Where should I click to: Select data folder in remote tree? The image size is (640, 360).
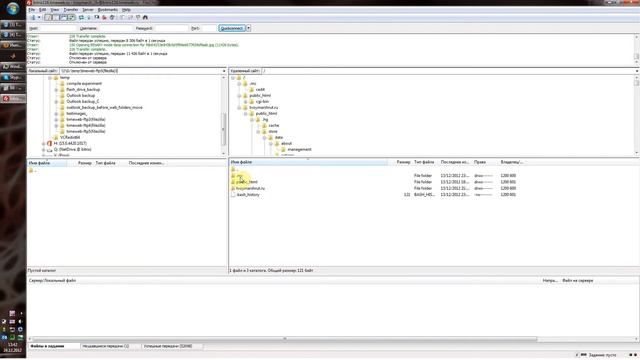pos(279,138)
